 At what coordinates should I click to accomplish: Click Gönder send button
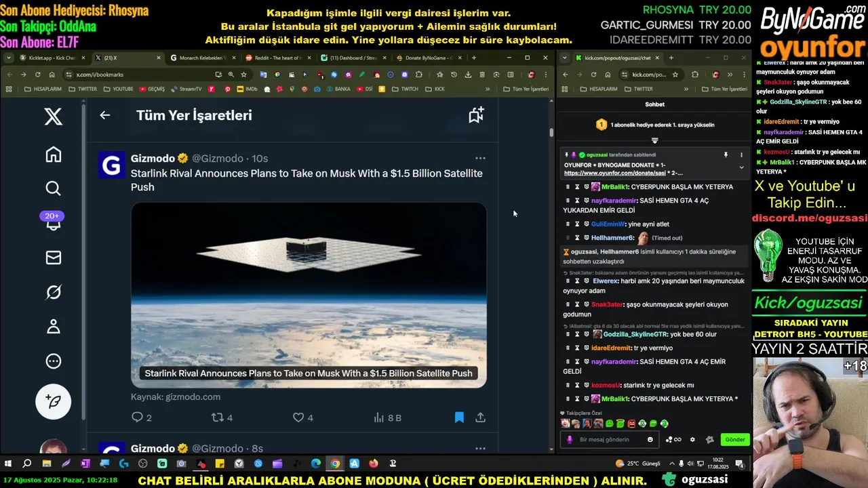pyautogui.click(x=735, y=439)
